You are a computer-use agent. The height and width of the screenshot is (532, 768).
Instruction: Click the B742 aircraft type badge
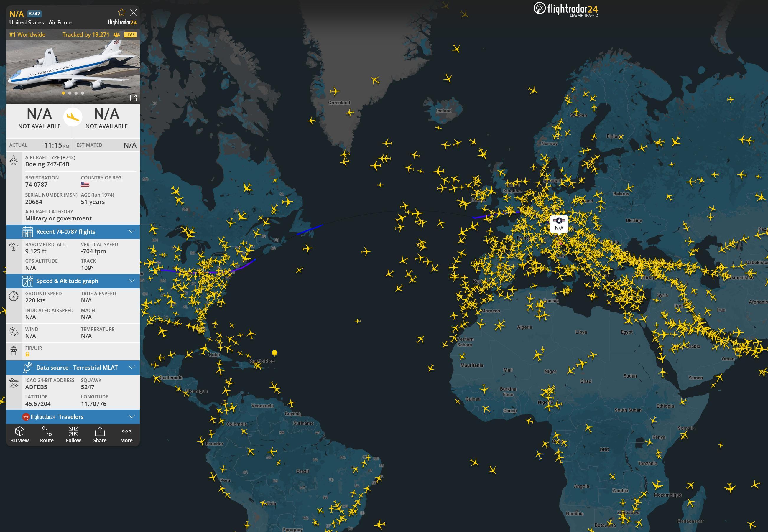[x=34, y=14]
